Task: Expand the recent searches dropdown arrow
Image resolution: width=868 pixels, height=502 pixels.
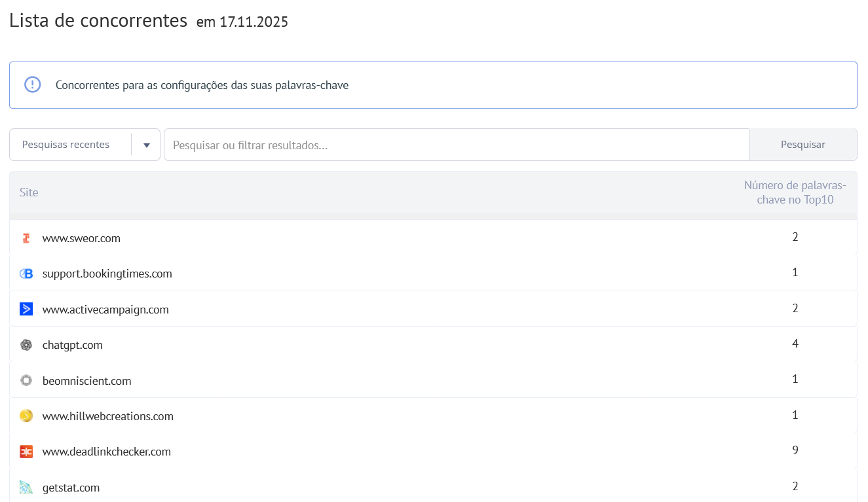Action: tap(147, 145)
